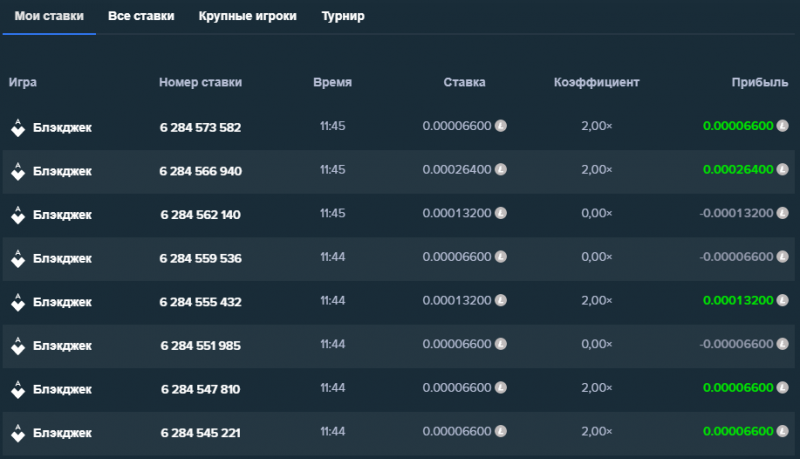Click Blackjack icon in row 6 284 545 221
Image resolution: width=800 pixels, height=459 pixels.
click(x=18, y=433)
